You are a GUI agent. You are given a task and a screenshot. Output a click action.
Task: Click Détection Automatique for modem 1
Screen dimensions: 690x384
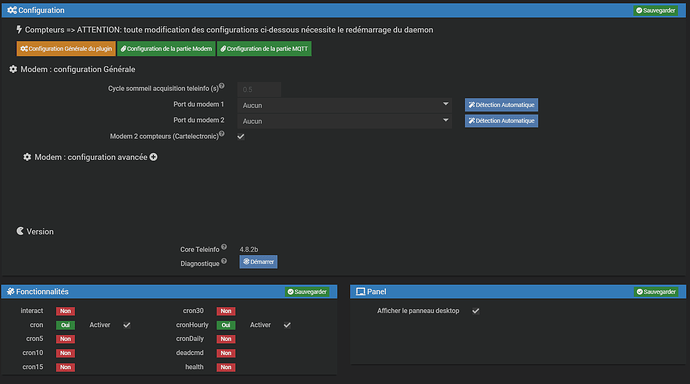pos(501,105)
